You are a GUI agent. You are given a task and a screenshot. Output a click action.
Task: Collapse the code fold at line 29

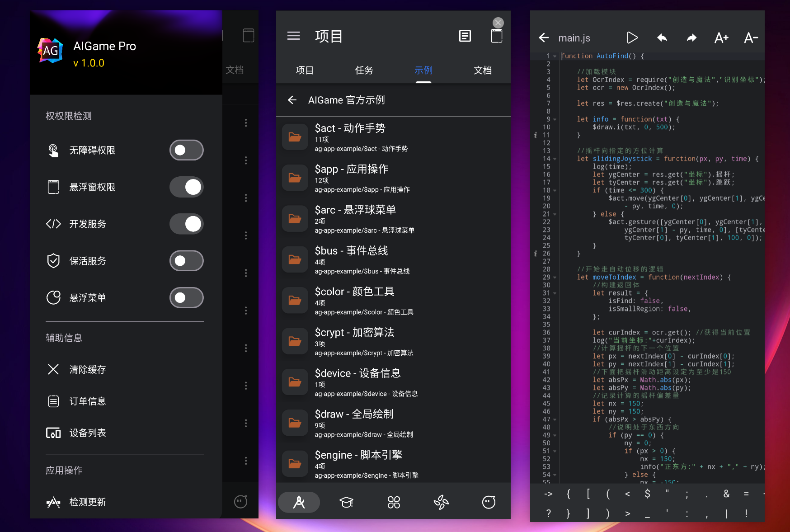555,278
